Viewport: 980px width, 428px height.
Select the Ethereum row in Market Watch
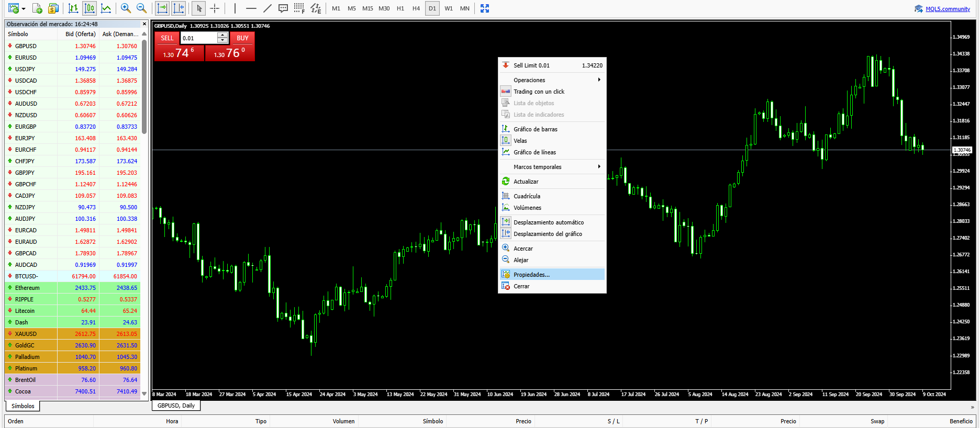point(73,288)
